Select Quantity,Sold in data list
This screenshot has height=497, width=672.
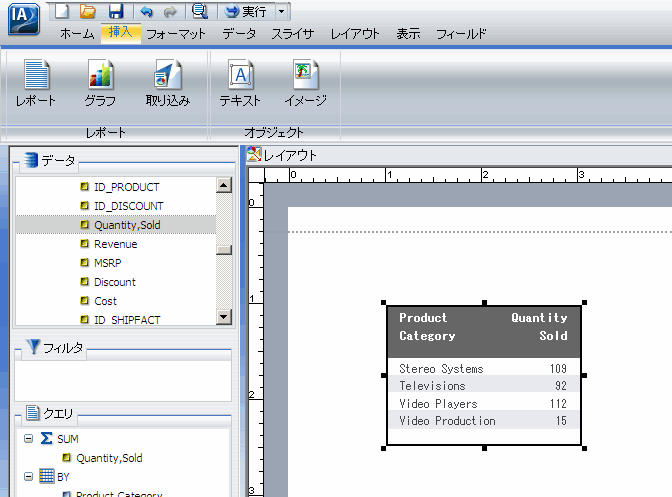[116, 225]
